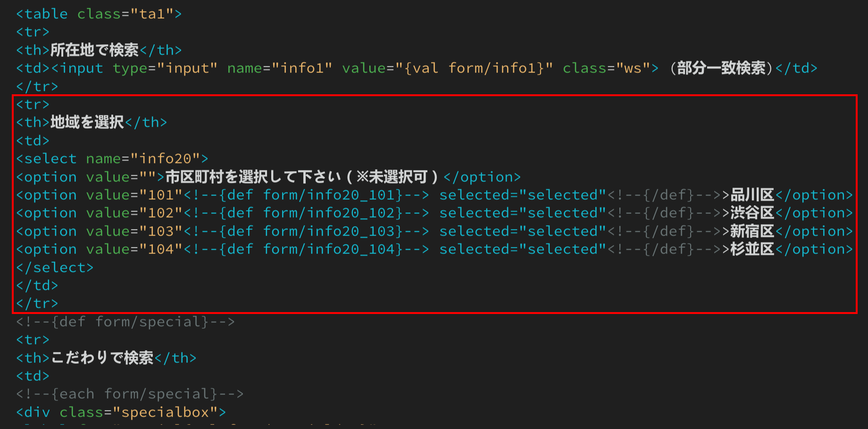Click selected attribute on the value 104 line
This screenshot has width=868, height=429.
coord(523,249)
